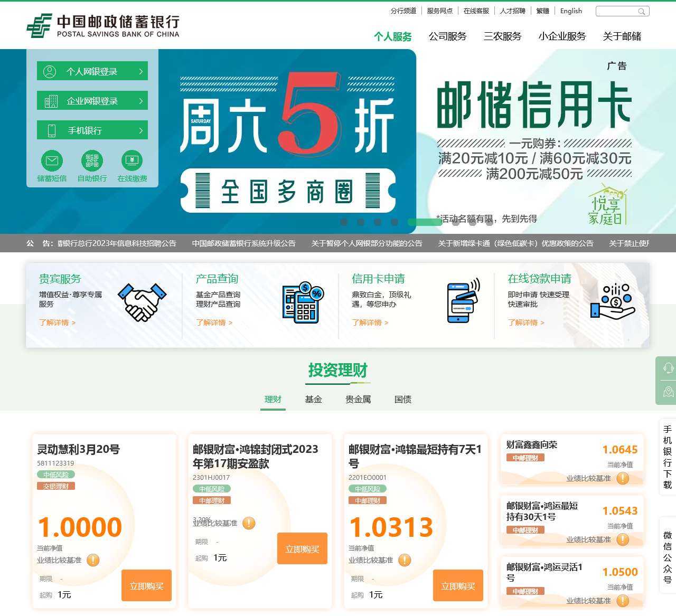
Task: Click the Postal Savings Bank of China logo
Action: click(103, 26)
